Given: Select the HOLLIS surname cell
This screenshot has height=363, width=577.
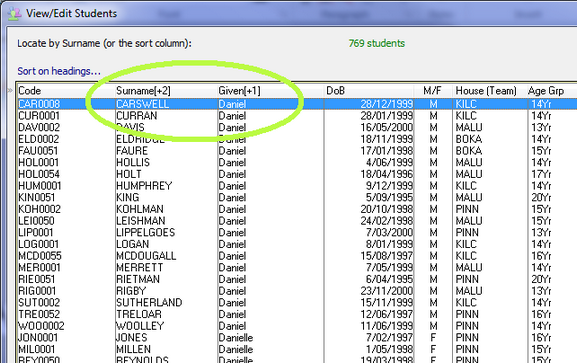Looking at the screenshot, I should click(133, 163).
